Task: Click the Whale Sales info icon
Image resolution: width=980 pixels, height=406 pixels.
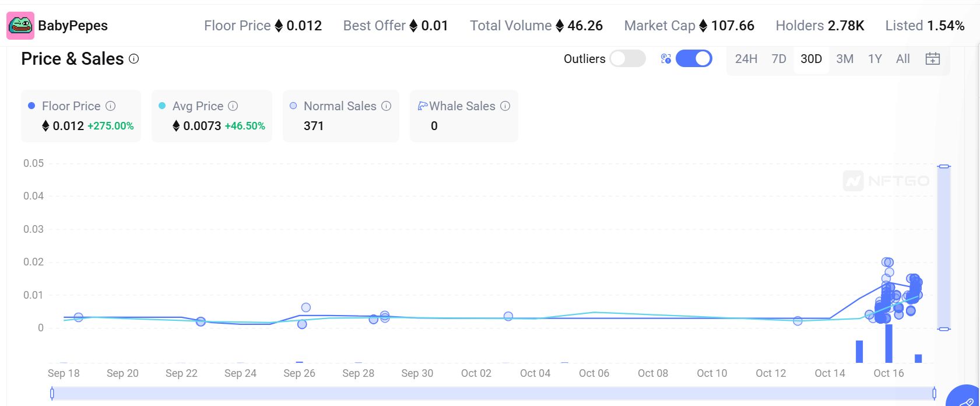Action: (505, 106)
